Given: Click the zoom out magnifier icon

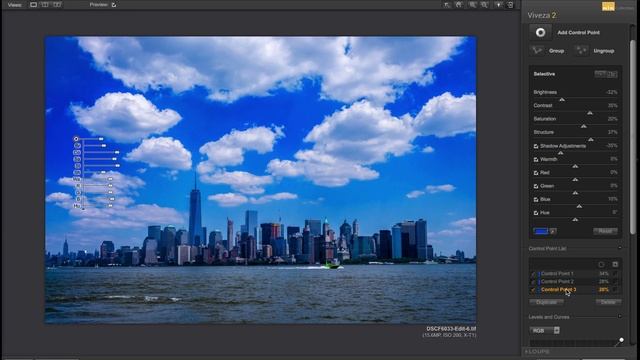Looking at the screenshot, I should pos(484,5).
